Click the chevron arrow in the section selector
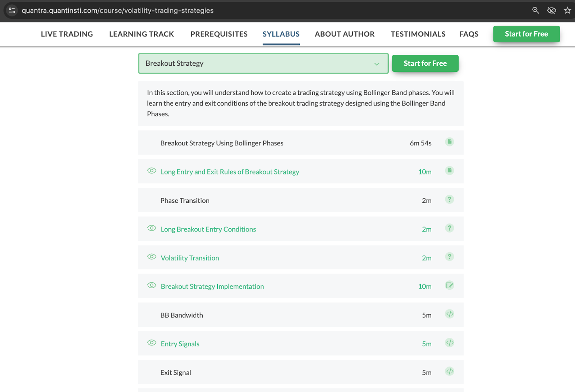The image size is (575, 392). pos(377,64)
